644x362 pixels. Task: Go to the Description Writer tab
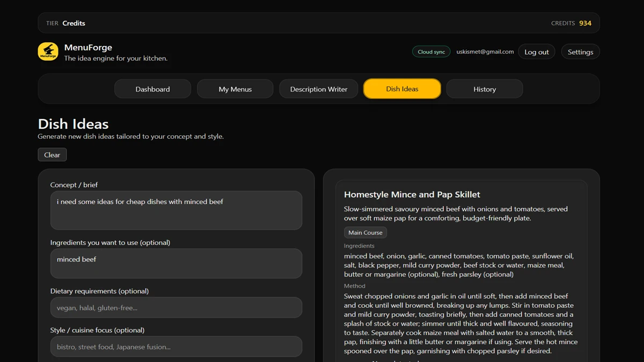(x=318, y=89)
